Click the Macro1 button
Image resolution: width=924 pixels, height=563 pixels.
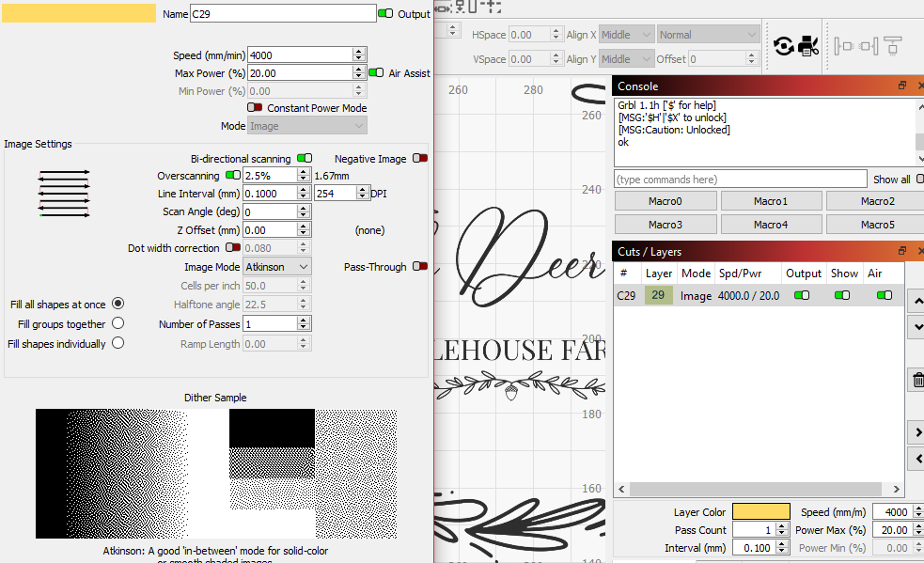click(x=771, y=201)
